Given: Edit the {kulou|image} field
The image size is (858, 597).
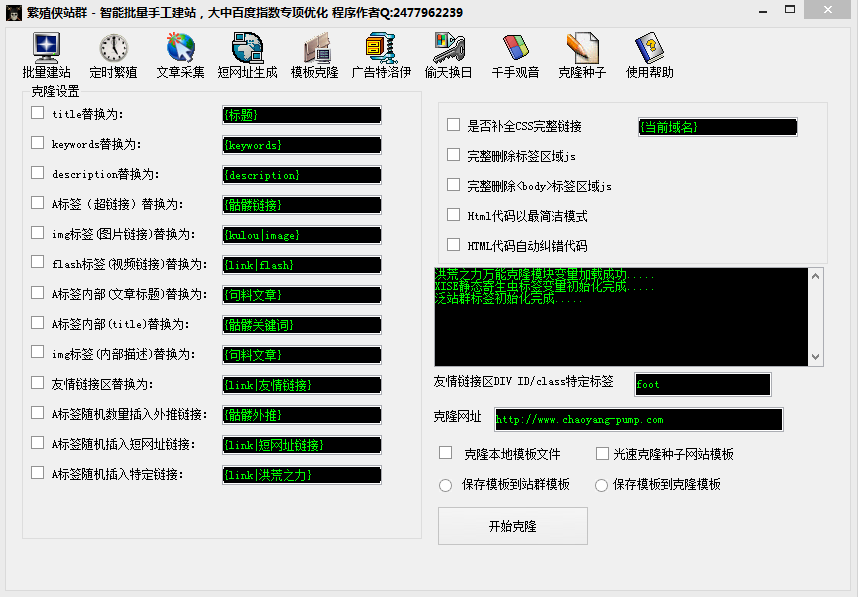Looking at the screenshot, I should (x=302, y=235).
